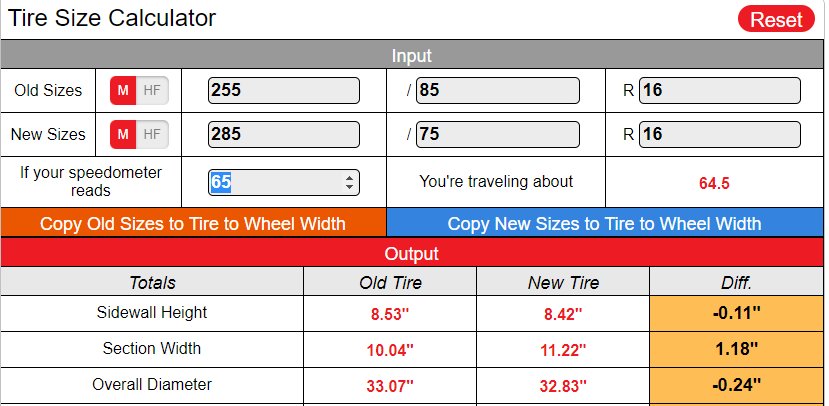Click Old Sizes width field showing 255

pyautogui.click(x=284, y=90)
